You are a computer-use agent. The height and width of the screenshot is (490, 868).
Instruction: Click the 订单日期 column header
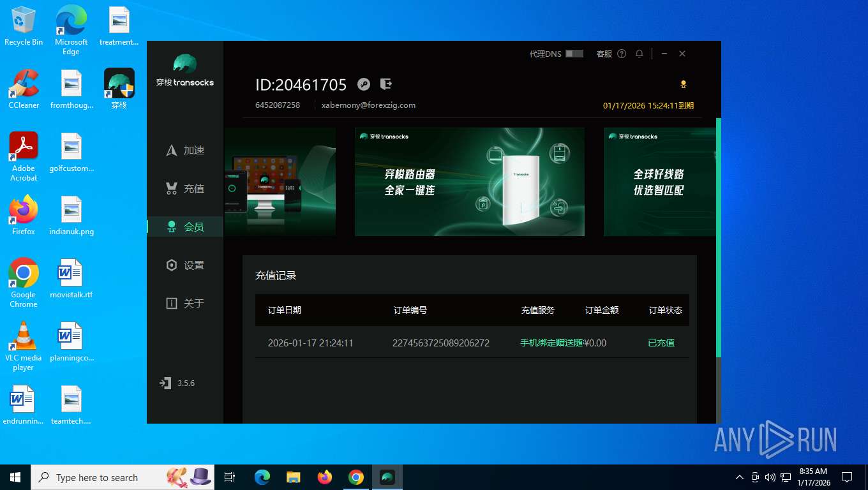285,310
